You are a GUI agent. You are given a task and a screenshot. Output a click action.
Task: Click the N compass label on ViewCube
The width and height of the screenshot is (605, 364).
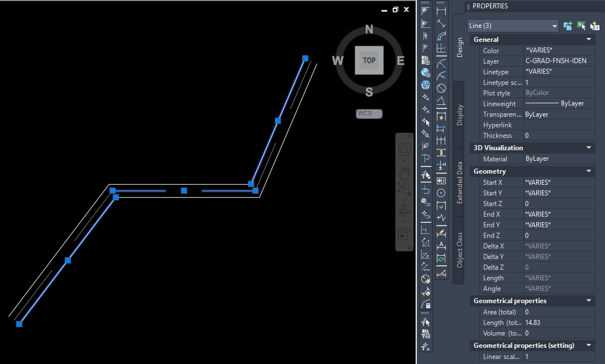tap(369, 29)
